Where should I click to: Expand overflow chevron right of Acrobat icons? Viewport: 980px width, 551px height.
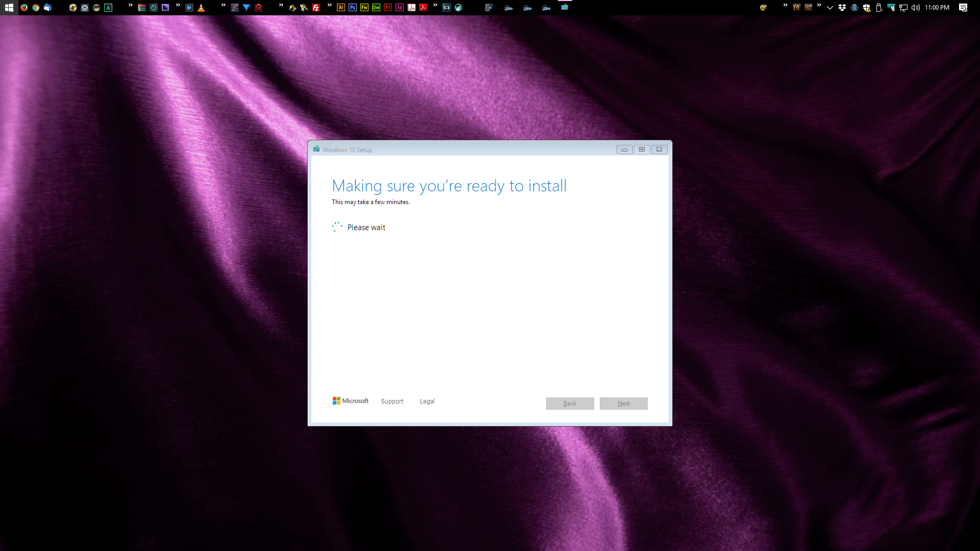click(x=435, y=5)
